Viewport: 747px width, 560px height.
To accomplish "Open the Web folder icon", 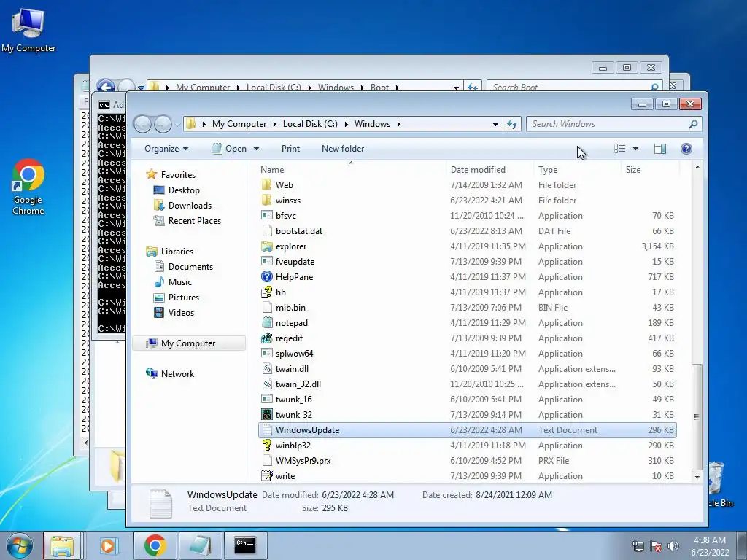I will (x=267, y=185).
